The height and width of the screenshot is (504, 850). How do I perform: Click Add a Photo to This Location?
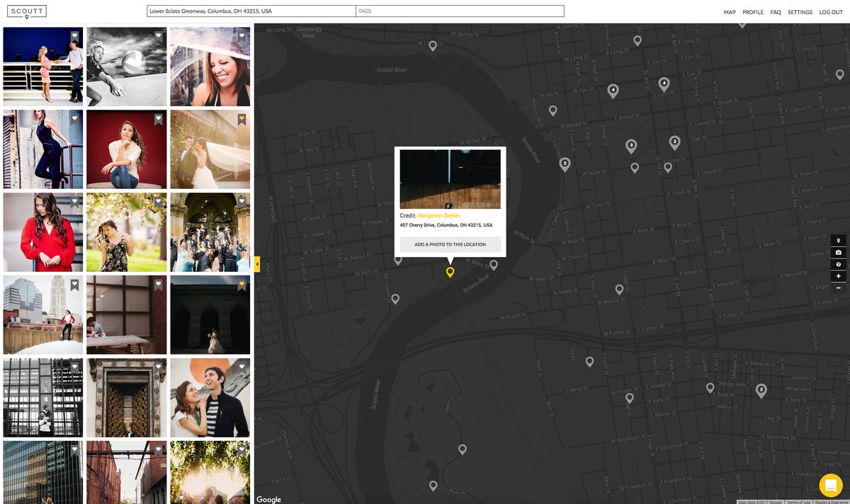[450, 244]
